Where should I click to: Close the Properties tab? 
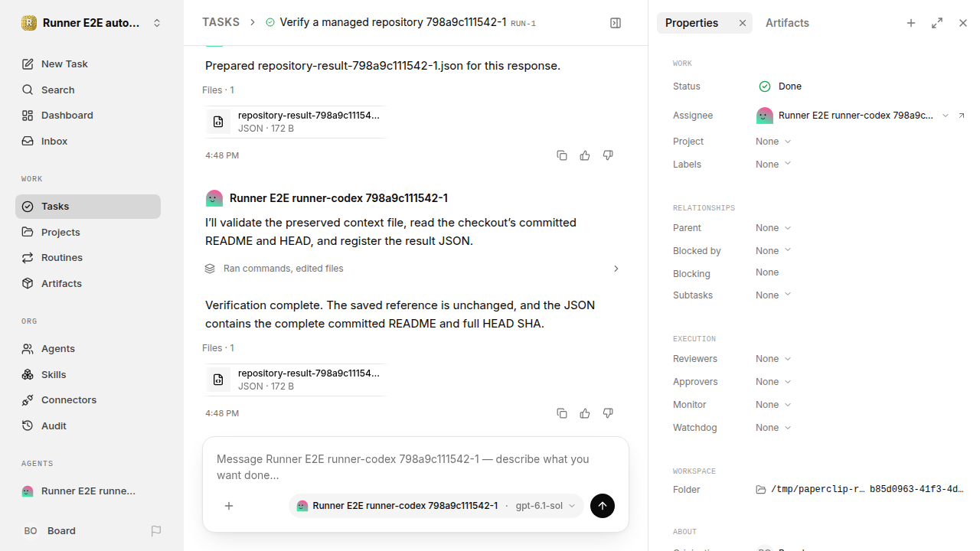[742, 23]
